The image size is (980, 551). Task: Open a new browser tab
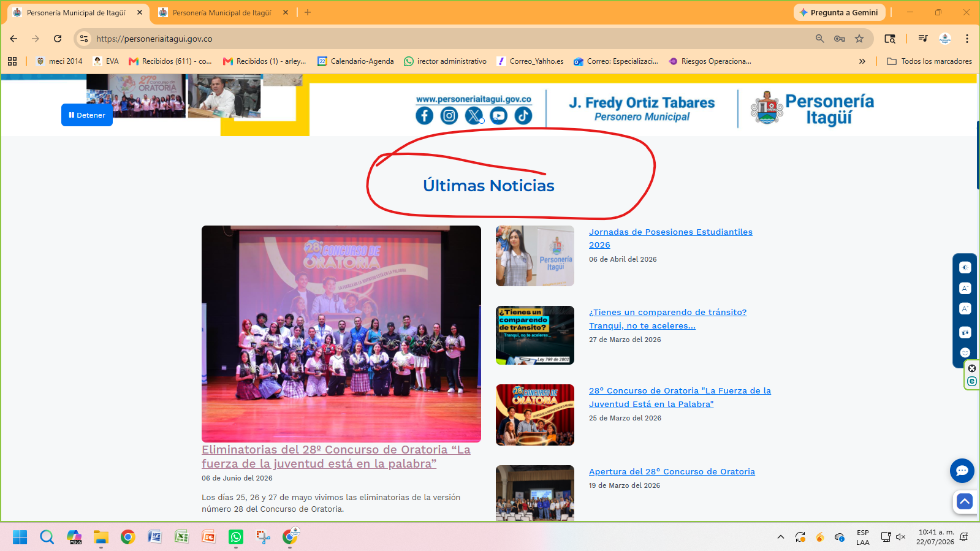coord(308,12)
